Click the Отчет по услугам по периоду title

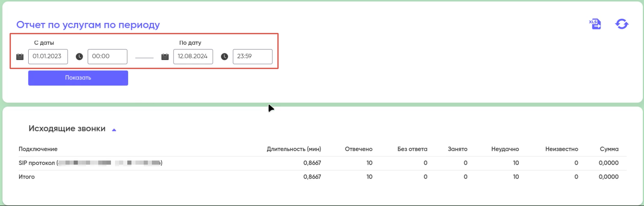click(88, 25)
